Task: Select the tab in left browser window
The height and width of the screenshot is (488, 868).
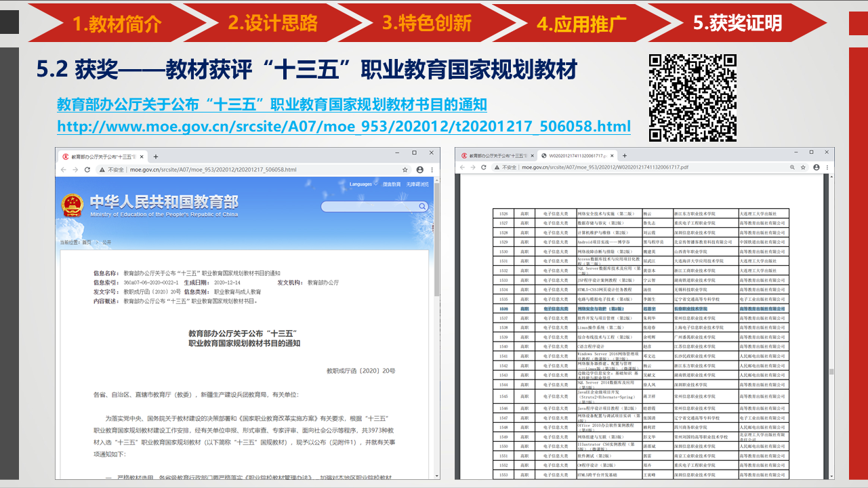Action: [x=102, y=157]
